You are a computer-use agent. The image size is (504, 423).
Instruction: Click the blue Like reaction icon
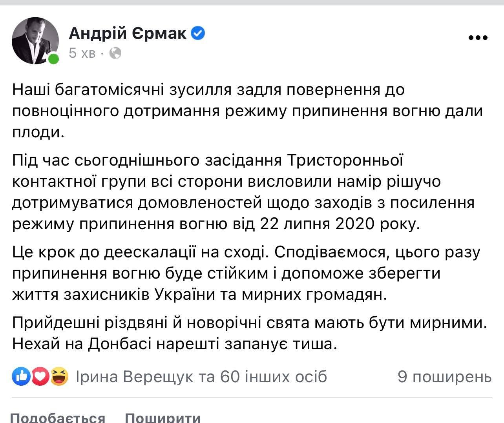click(21, 377)
